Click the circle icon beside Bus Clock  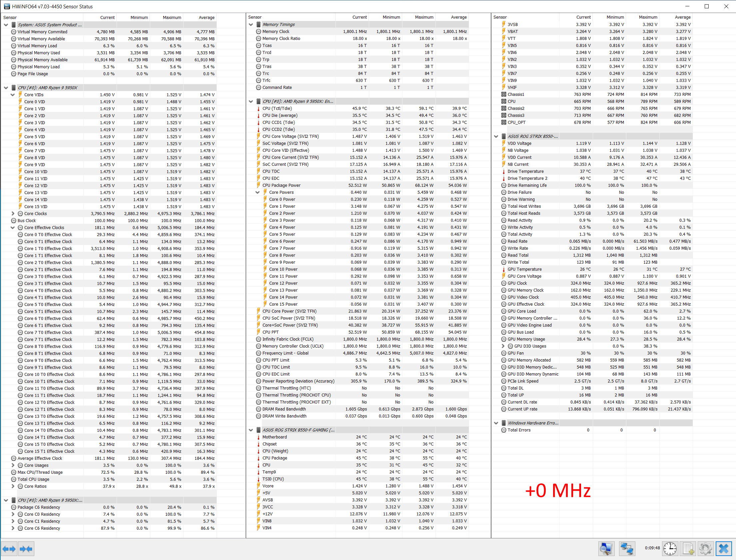(x=14, y=221)
